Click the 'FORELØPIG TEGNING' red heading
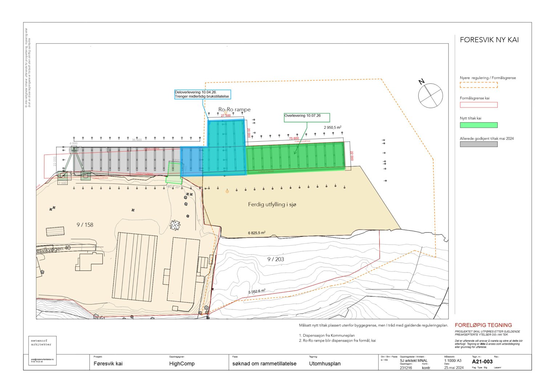The image size is (555, 392). (x=483, y=325)
